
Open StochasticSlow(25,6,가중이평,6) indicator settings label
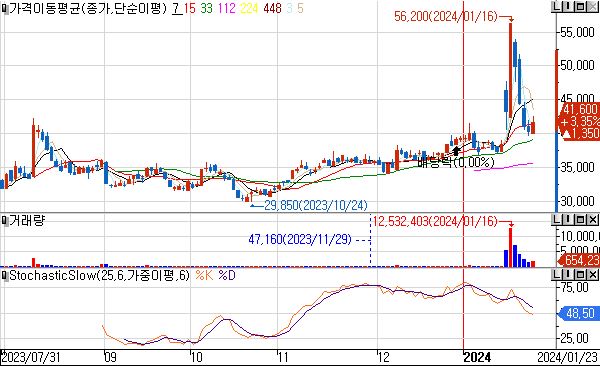tap(99, 275)
